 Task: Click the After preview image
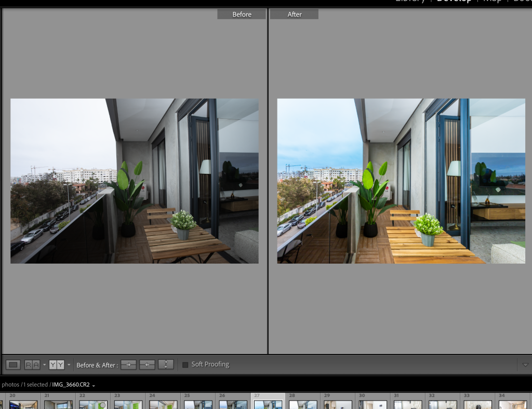(401, 181)
